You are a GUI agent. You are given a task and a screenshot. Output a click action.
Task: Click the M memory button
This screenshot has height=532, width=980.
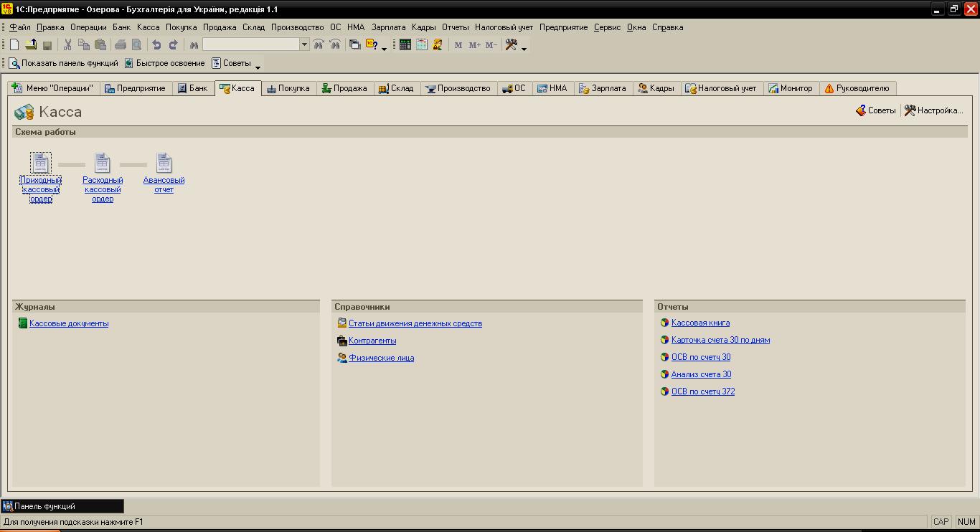pyautogui.click(x=458, y=44)
